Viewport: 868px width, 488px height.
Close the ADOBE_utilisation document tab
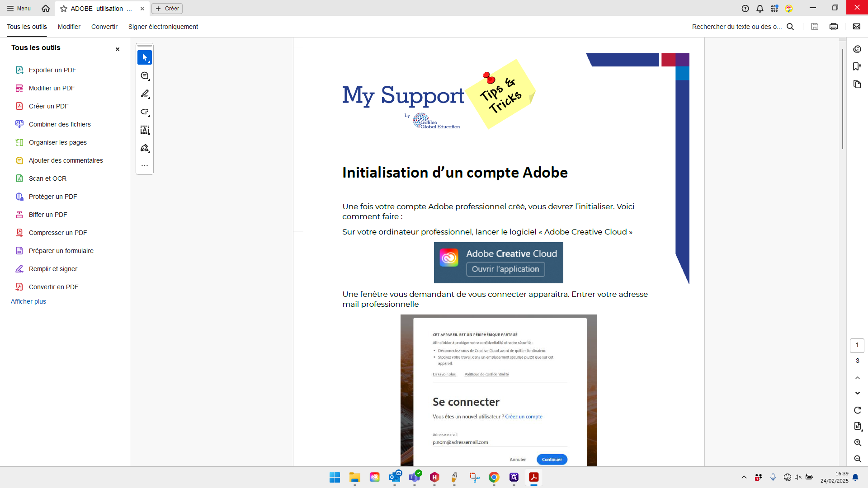[142, 9]
